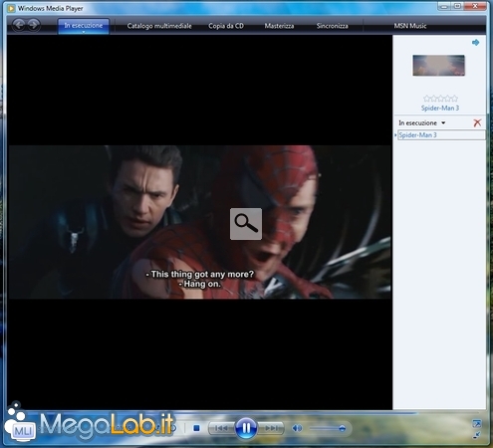
Task: Click the Windows Media Player title icon
Action: [x=11, y=8]
